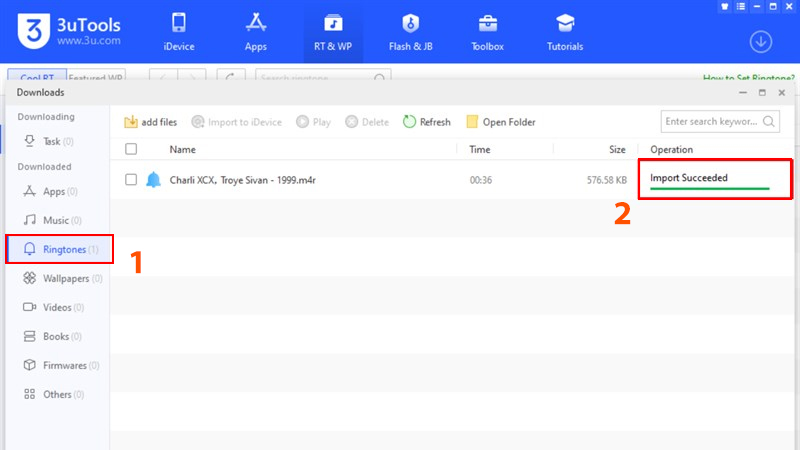Open the Apps section in top bar
Screen dimensions: 800x450
point(256,32)
